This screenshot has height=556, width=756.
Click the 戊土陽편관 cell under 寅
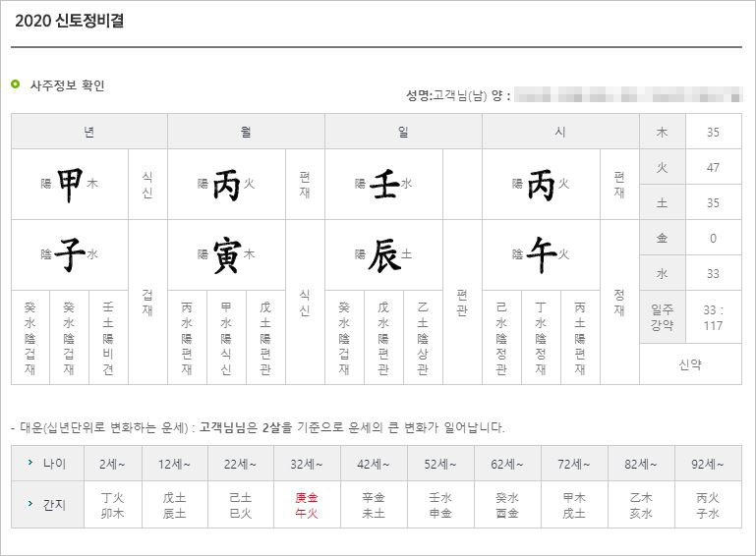pyautogui.click(x=265, y=338)
